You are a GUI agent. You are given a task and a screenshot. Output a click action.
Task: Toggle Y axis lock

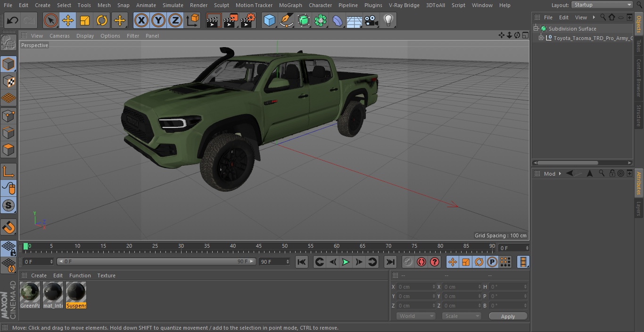158,20
